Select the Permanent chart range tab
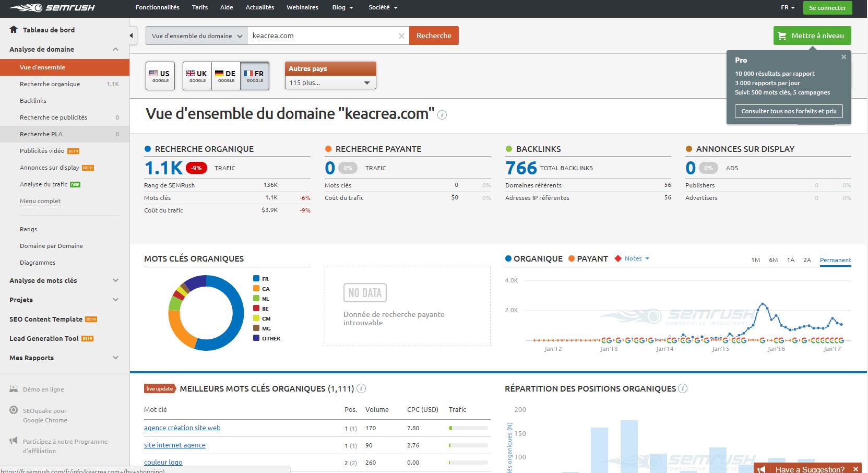This screenshot has width=868, height=473. click(x=836, y=260)
